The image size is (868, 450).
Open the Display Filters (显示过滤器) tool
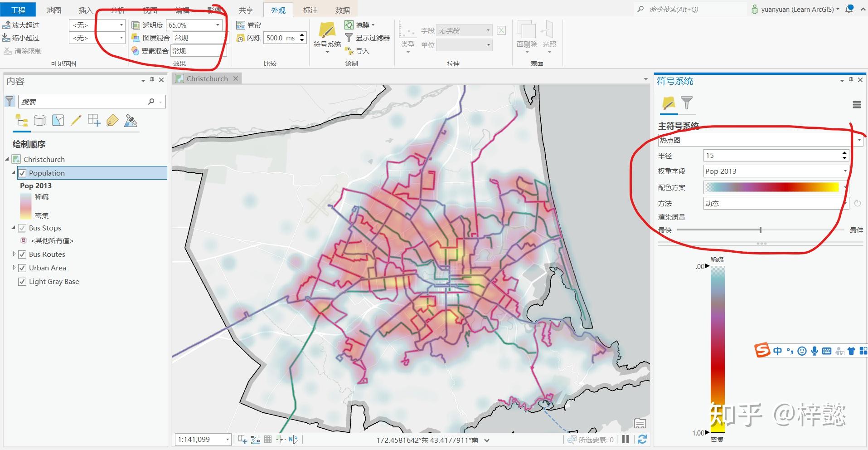click(x=367, y=38)
